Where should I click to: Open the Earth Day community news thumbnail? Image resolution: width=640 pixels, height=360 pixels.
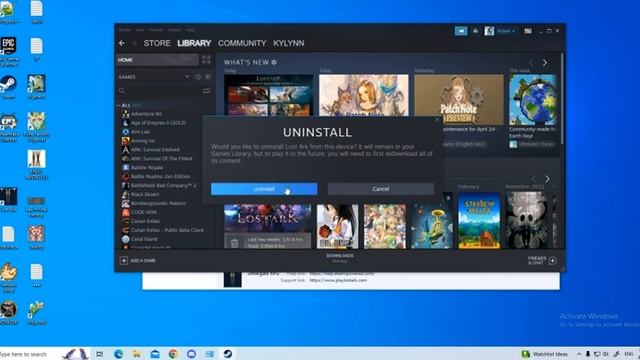(x=533, y=100)
